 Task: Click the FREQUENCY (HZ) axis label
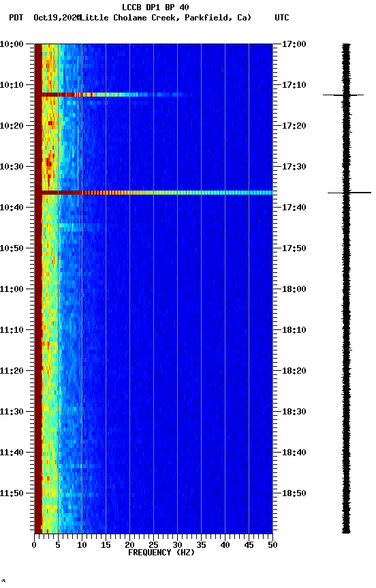coord(161,553)
